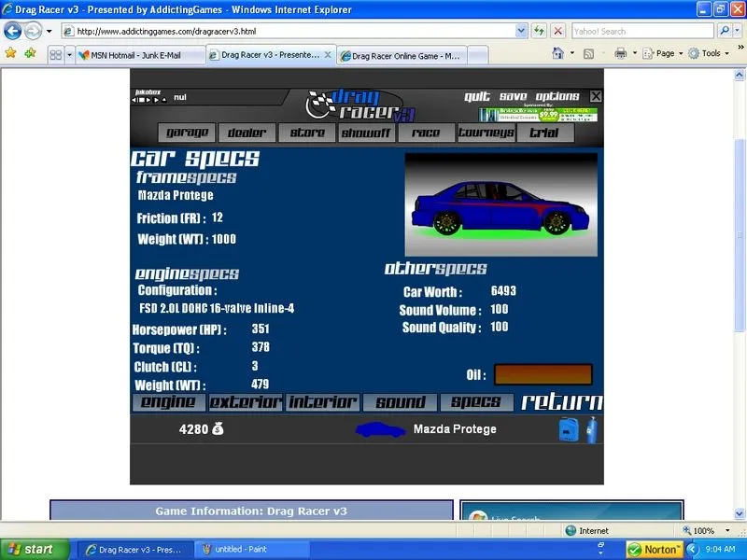The width and height of the screenshot is (747, 560).
Task: Click the blue oil can icon
Action: tap(568, 429)
